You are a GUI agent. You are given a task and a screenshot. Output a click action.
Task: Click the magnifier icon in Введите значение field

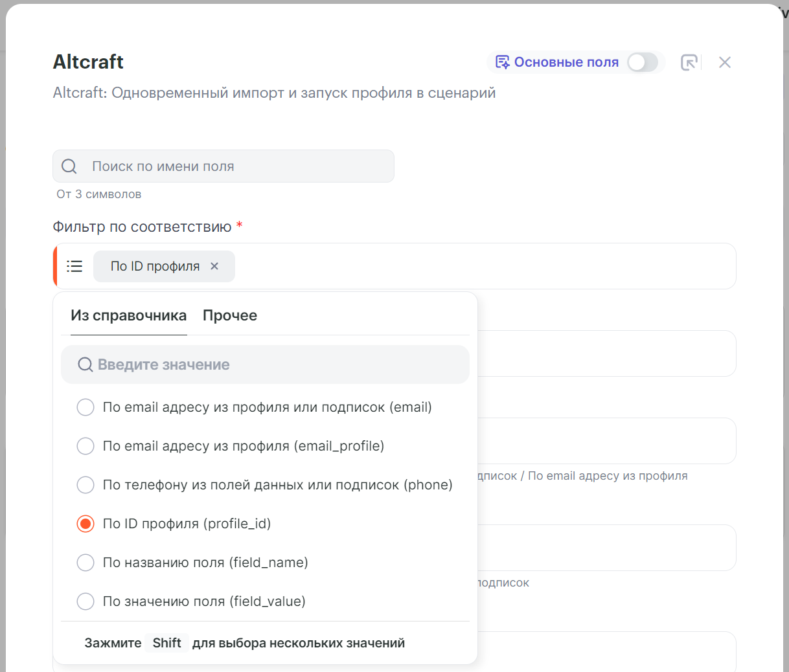(86, 364)
